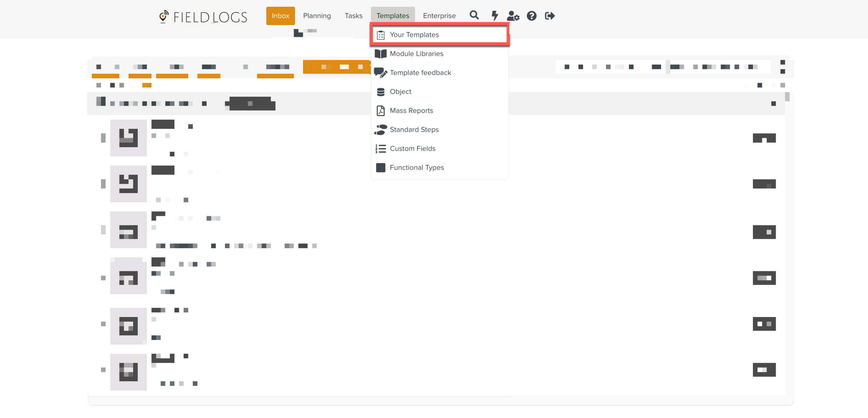Image resolution: width=868 pixels, height=418 pixels.
Task: Click the help question mark icon
Action: click(x=532, y=16)
